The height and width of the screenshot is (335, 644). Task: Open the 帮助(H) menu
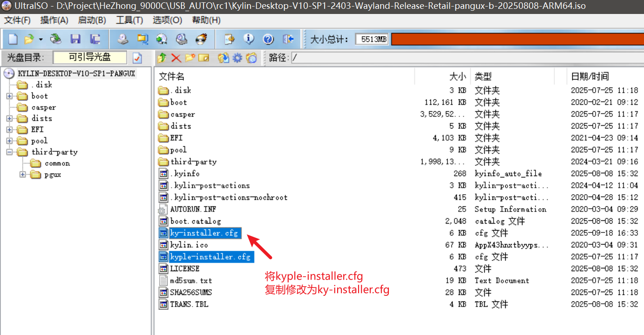click(x=206, y=20)
